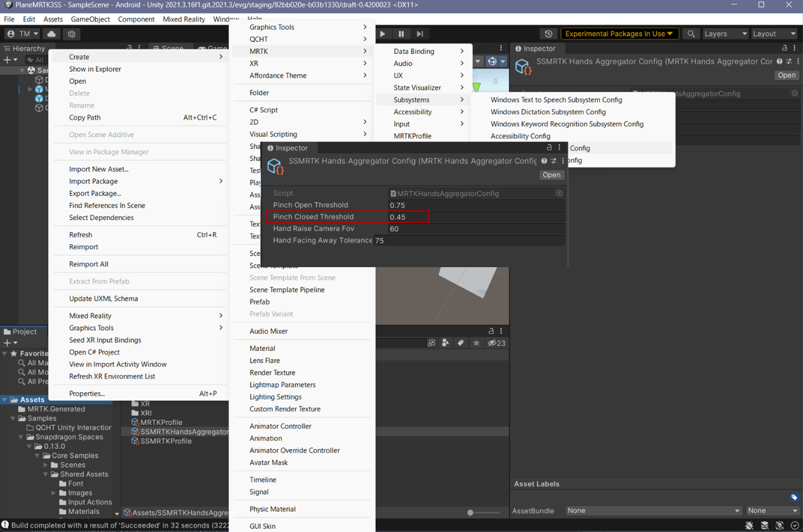The width and height of the screenshot is (803, 532).
Task: Click the Scene gizmo orientation icon
Action: pyautogui.click(x=492, y=61)
